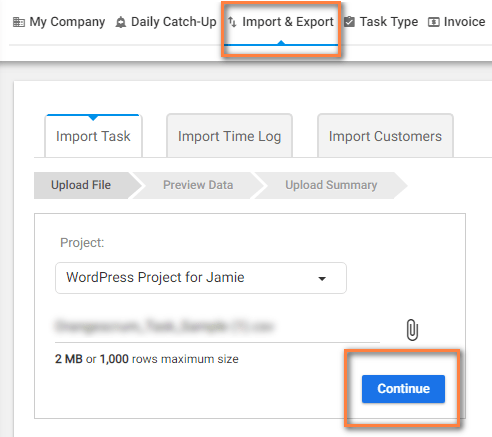This screenshot has width=492, height=437.
Task: Go to the Task Type menu item
Action: point(381,22)
